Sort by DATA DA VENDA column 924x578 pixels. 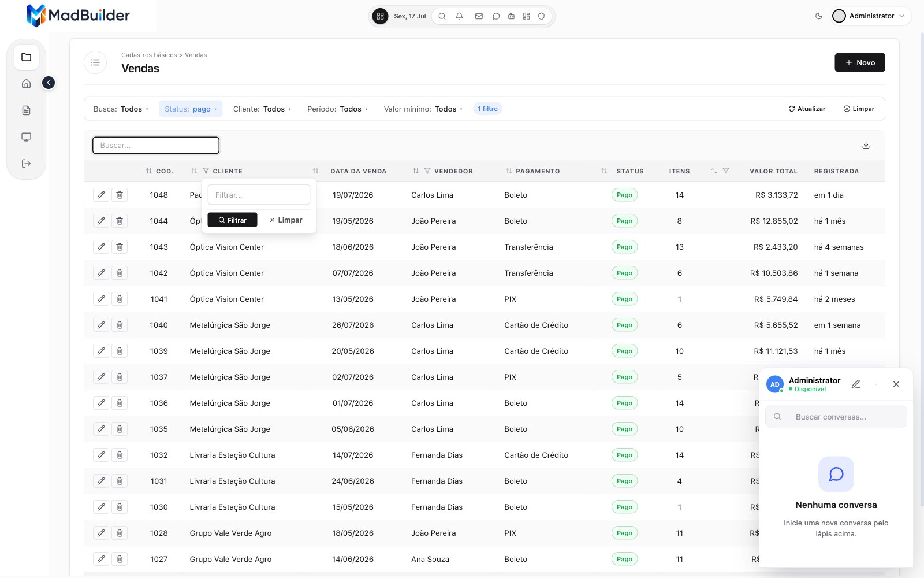[315, 171]
